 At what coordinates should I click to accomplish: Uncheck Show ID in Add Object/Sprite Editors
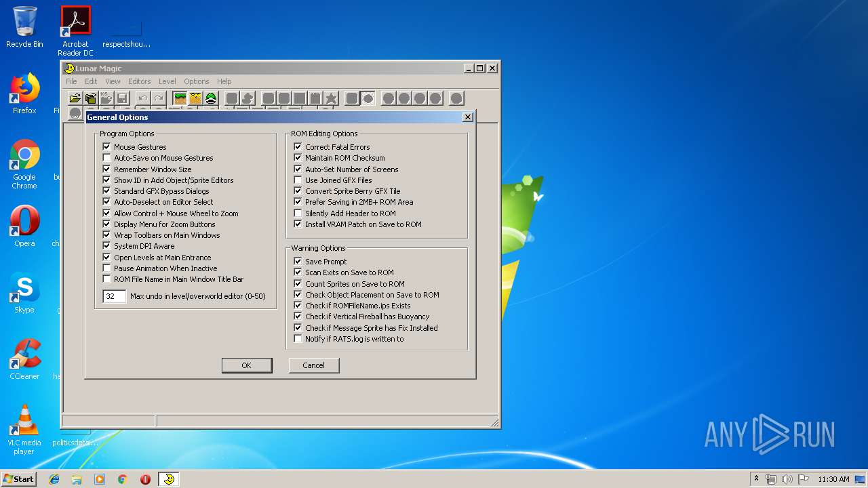[x=106, y=180]
